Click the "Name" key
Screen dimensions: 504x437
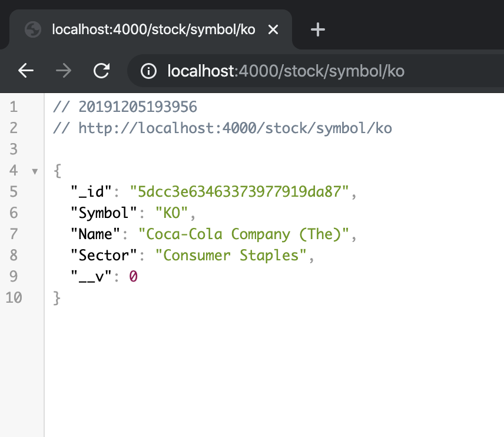(95, 234)
